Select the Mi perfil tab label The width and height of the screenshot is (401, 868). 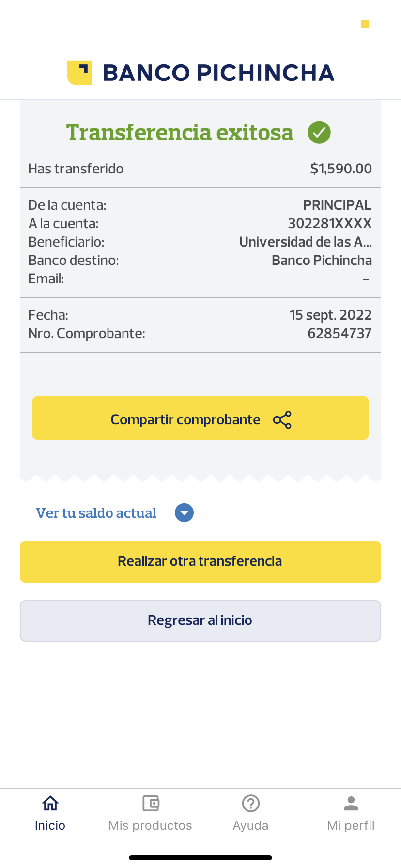(351, 825)
